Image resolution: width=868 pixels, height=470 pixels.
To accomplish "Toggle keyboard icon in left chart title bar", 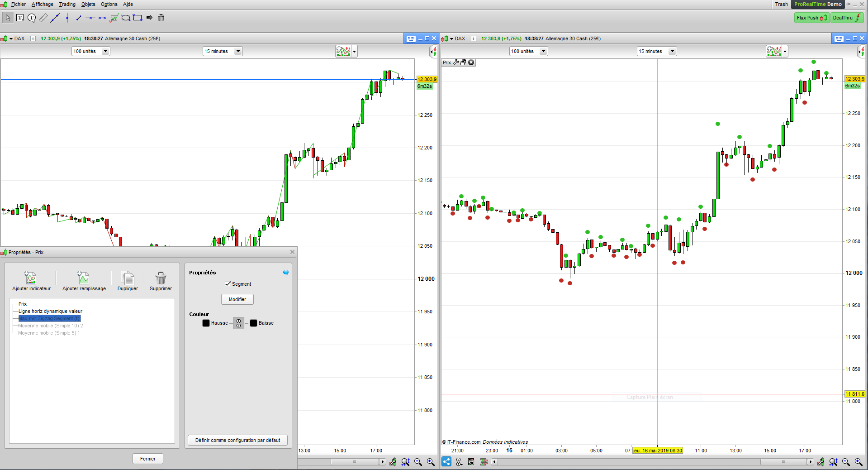I will [411, 38].
